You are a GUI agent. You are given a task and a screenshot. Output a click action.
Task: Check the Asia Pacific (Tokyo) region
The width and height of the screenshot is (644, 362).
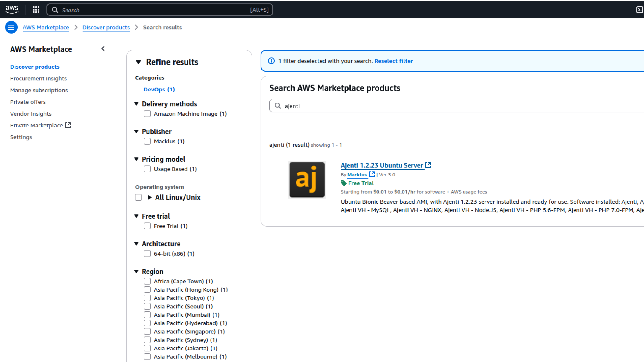click(x=147, y=298)
